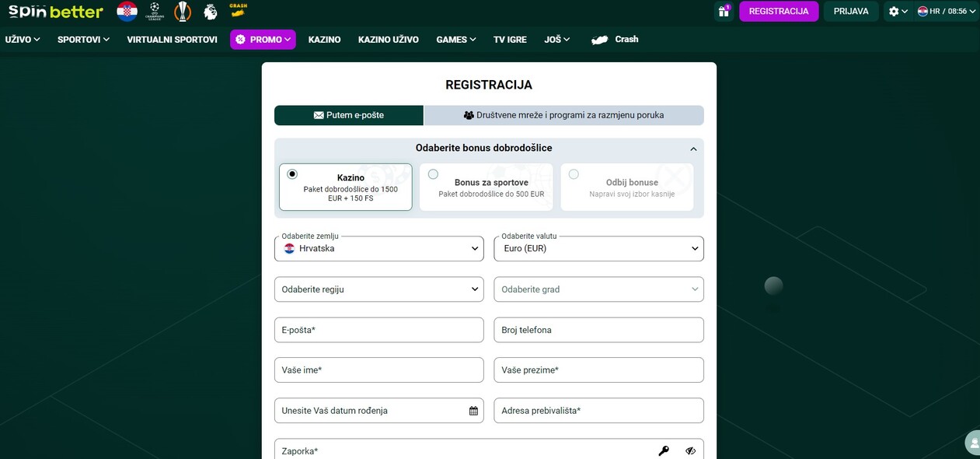
Task: Click the wrench icon to generate a password
Action: pyautogui.click(x=664, y=450)
